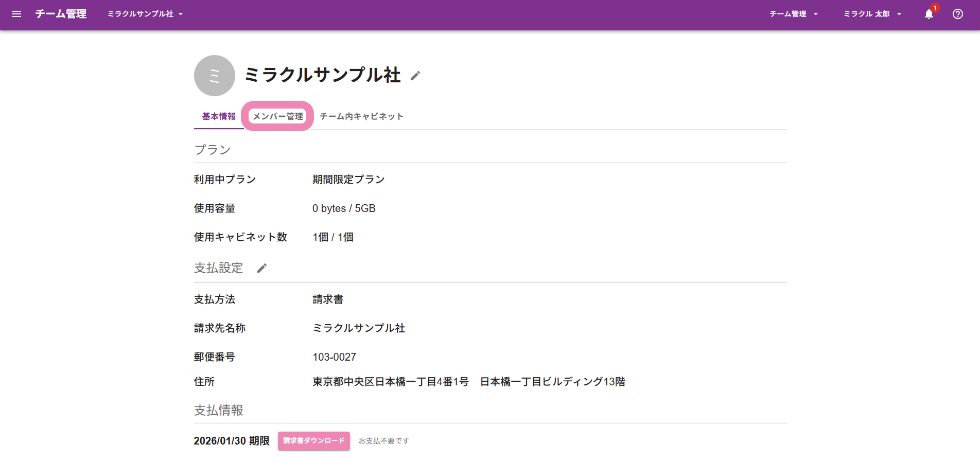980x462 pixels.
Task: Click the postal code 103-0027
Action: click(x=335, y=357)
